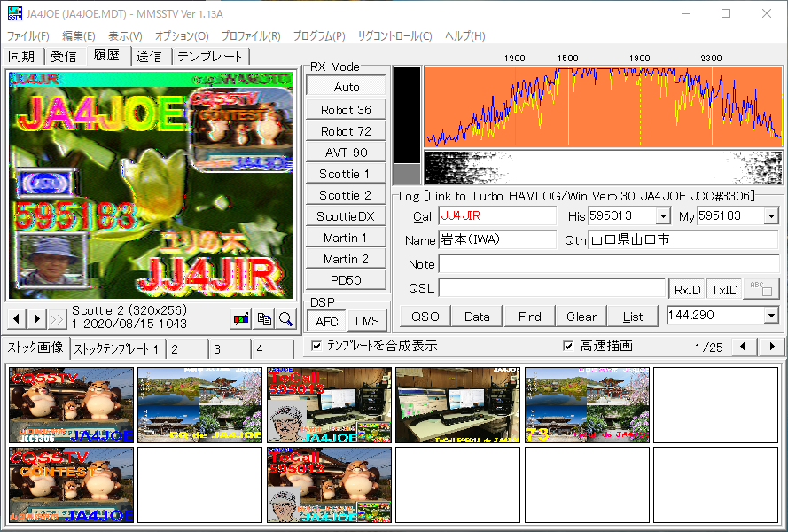Image resolution: width=788 pixels, height=532 pixels.
Task: Open ファイル(F) menu
Action: tap(28, 35)
